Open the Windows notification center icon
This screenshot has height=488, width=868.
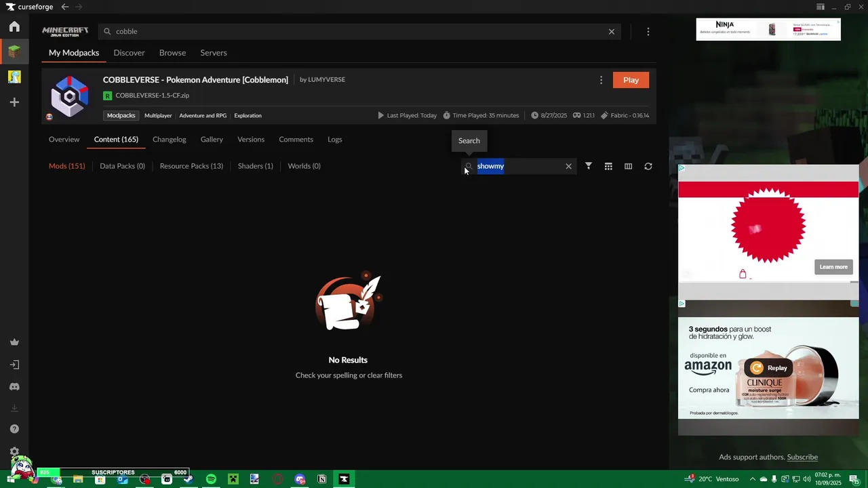pos(854,479)
